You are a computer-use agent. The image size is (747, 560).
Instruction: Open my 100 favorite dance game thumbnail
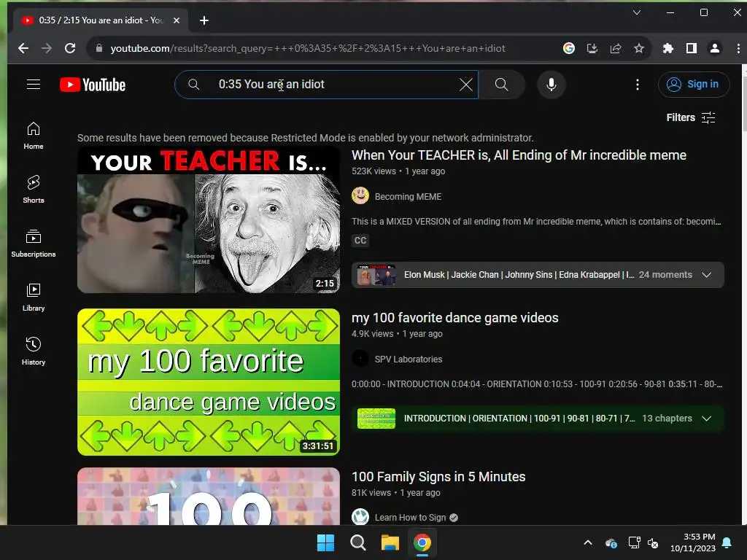[x=209, y=382]
